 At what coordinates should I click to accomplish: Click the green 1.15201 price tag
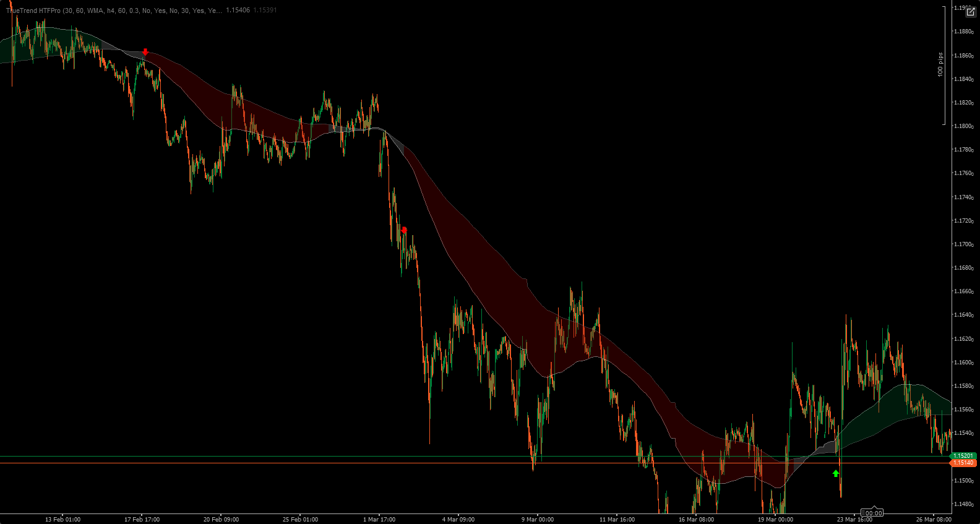point(963,456)
